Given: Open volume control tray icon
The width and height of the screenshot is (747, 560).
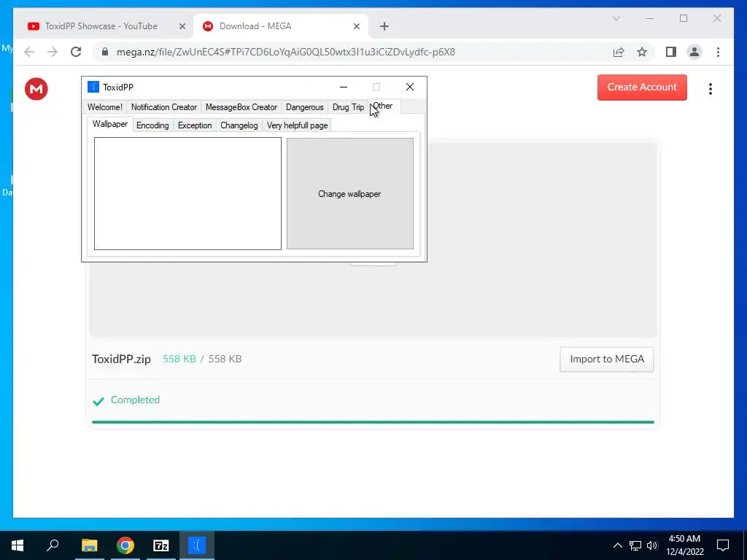Looking at the screenshot, I should 652,545.
